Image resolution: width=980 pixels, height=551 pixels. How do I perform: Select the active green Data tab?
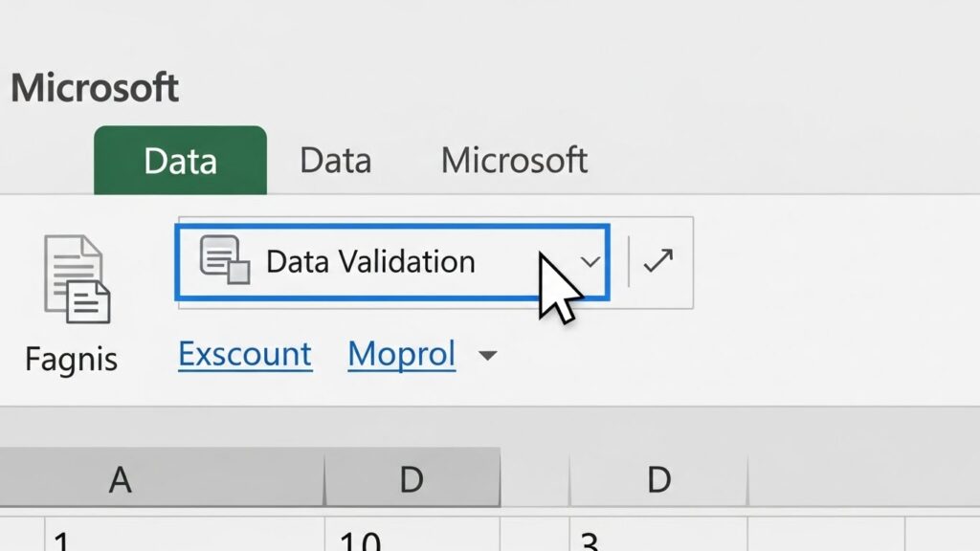point(180,161)
